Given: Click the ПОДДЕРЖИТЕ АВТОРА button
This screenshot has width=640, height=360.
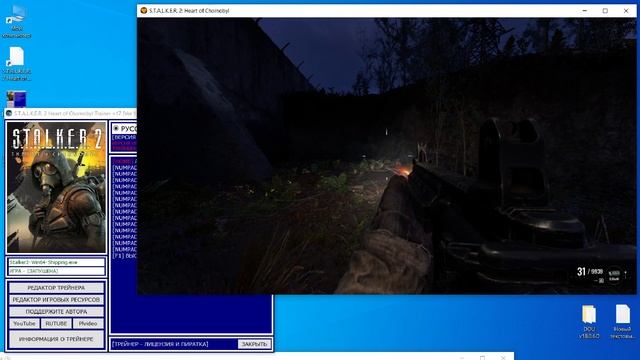Looking at the screenshot, I should tap(56, 311).
